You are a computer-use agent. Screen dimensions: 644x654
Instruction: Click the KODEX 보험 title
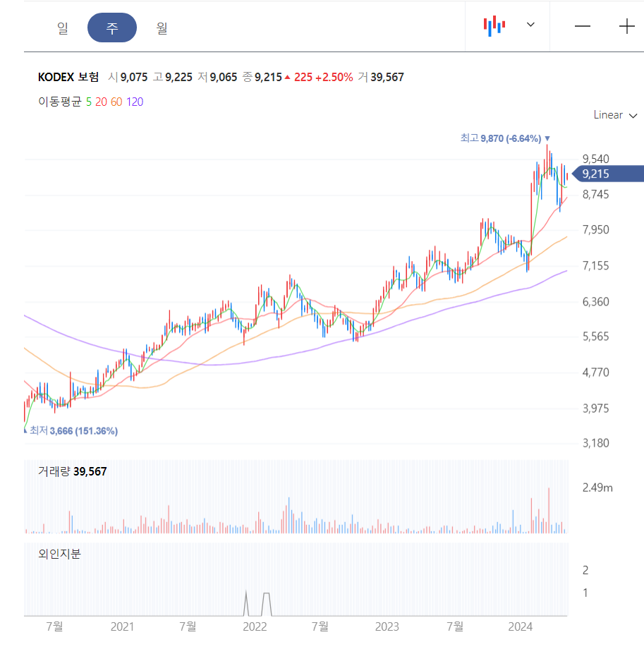point(68,77)
